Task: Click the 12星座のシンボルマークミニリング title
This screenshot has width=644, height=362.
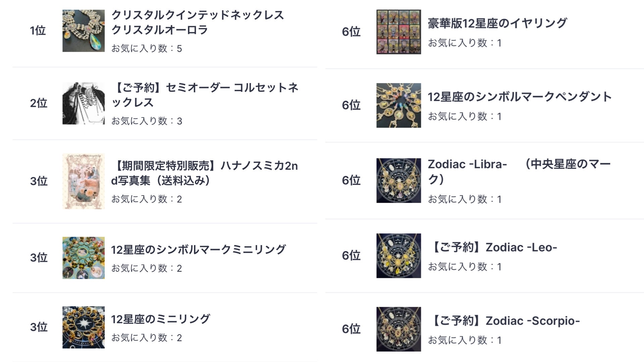Action: click(x=198, y=250)
